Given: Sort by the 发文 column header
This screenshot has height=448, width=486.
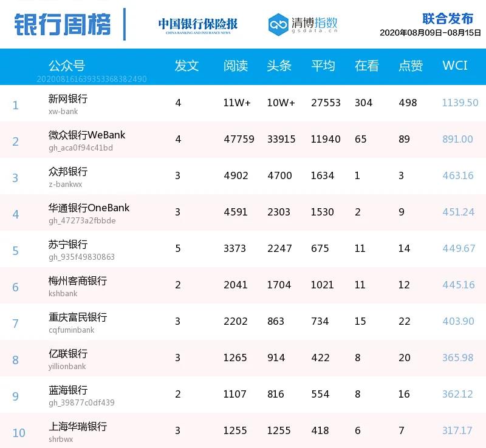Looking at the screenshot, I should 187,66.
